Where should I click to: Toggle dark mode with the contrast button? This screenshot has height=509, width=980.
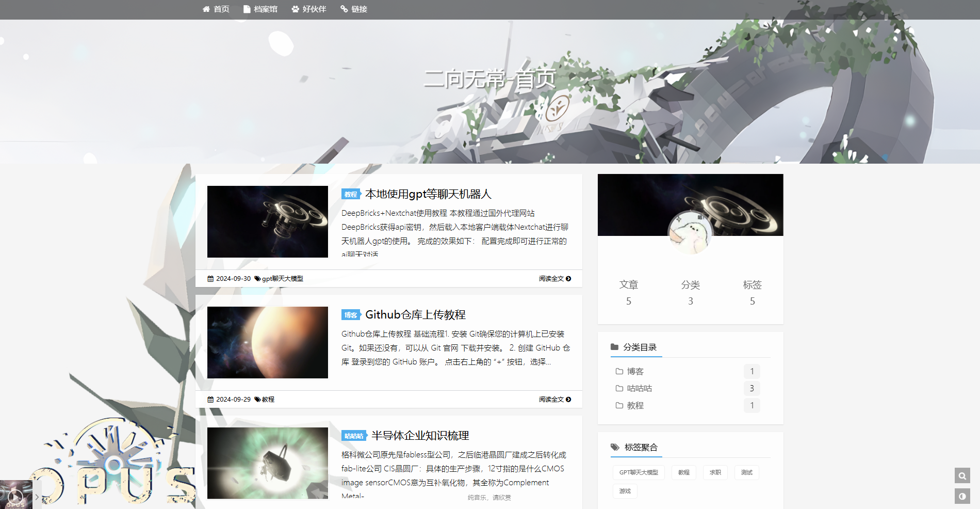pyautogui.click(x=962, y=496)
